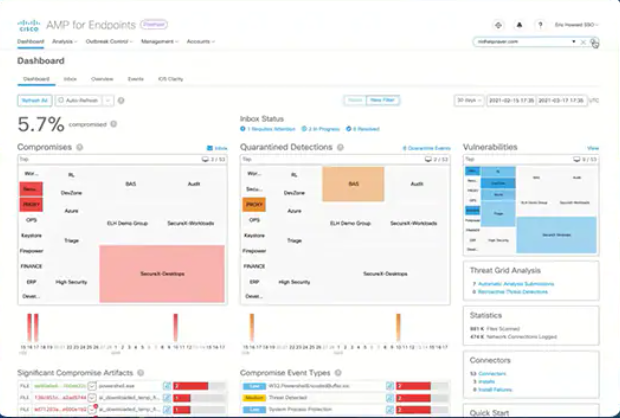Open the Connectors link

pyautogui.click(x=492, y=373)
